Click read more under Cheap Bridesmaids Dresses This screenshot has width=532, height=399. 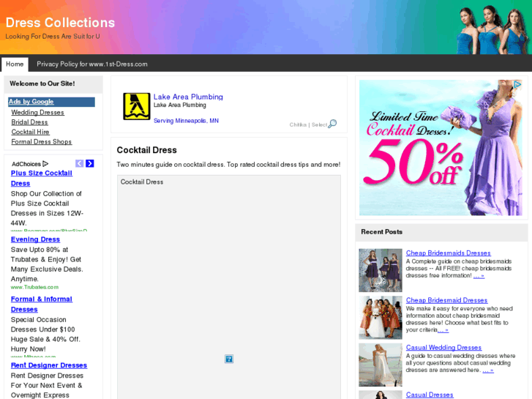click(479, 276)
